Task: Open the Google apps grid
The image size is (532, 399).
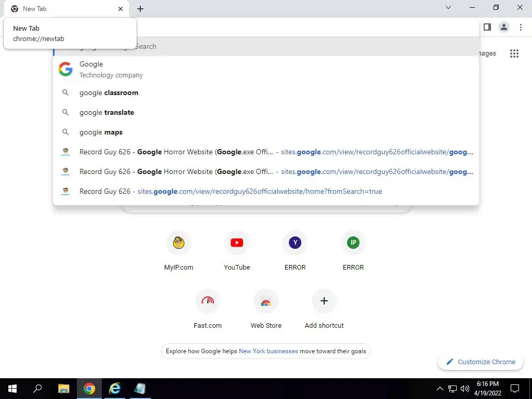Action: pos(514,54)
